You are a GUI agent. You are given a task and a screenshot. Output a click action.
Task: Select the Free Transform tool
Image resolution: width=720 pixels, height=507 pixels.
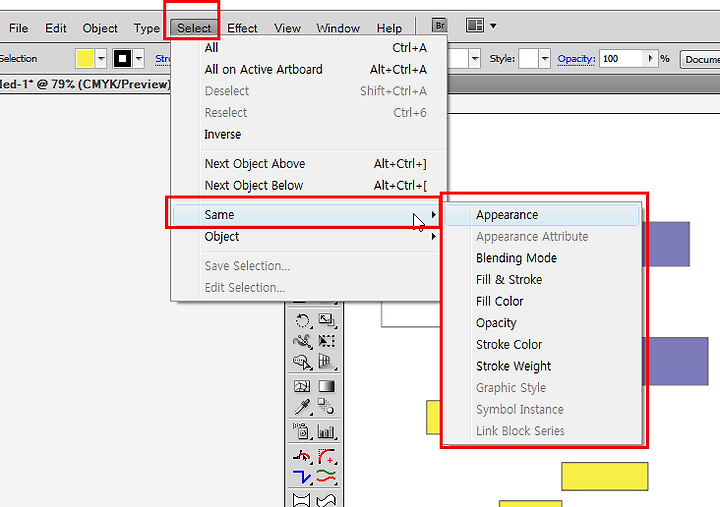326,341
